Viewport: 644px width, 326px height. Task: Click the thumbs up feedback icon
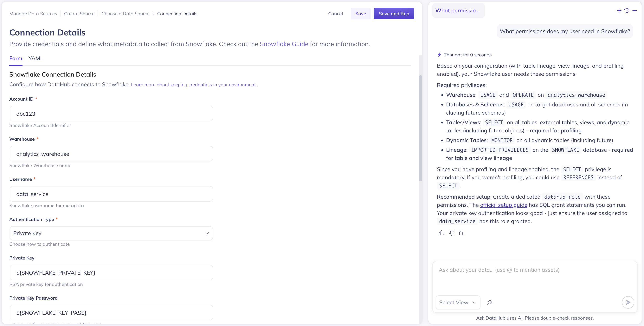click(x=441, y=233)
